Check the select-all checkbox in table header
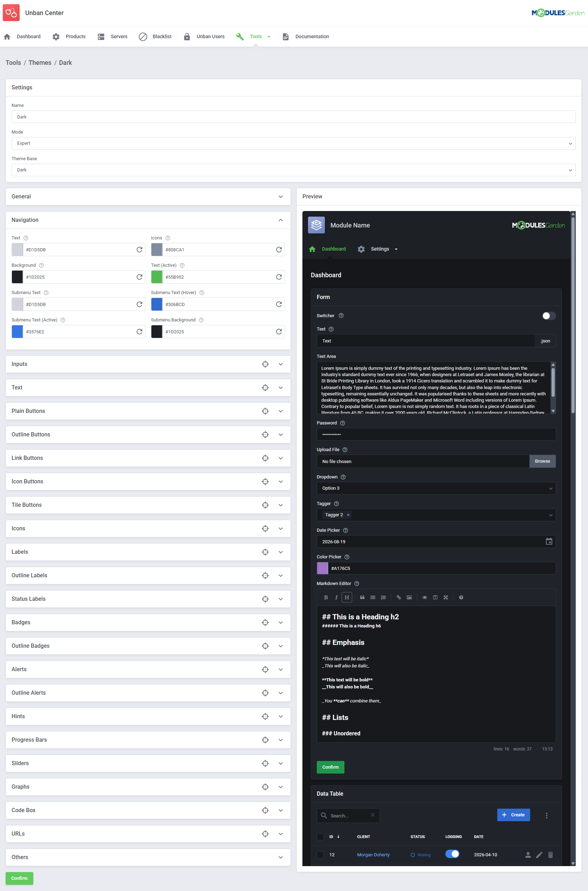Image resolution: width=588 pixels, height=891 pixels. click(320, 837)
